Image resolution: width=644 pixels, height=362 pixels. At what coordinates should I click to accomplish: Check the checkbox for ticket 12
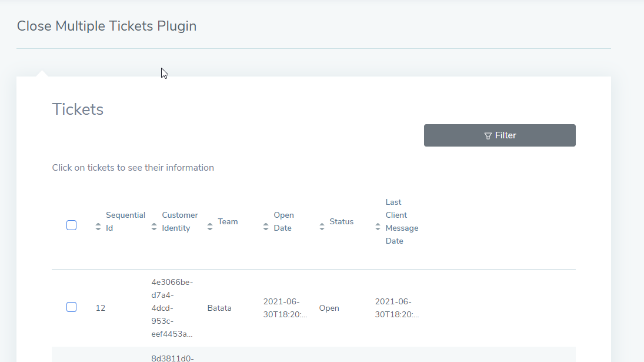tap(72, 307)
